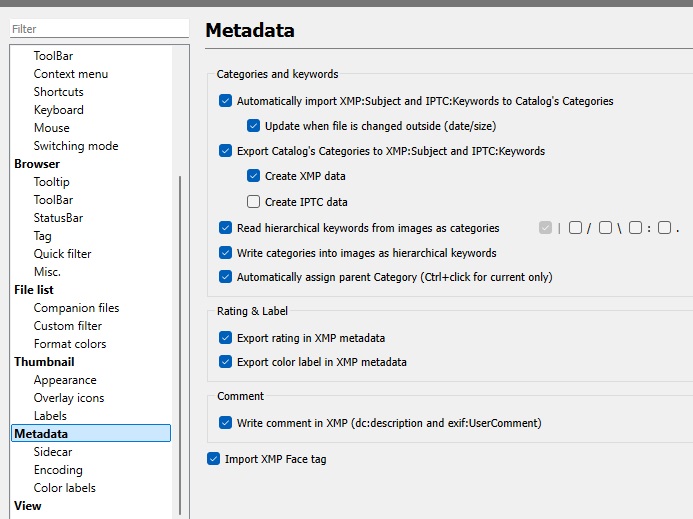Viewport: 693px width, 519px height.
Task: Go to Companion files settings
Action: (x=76, y=308)
